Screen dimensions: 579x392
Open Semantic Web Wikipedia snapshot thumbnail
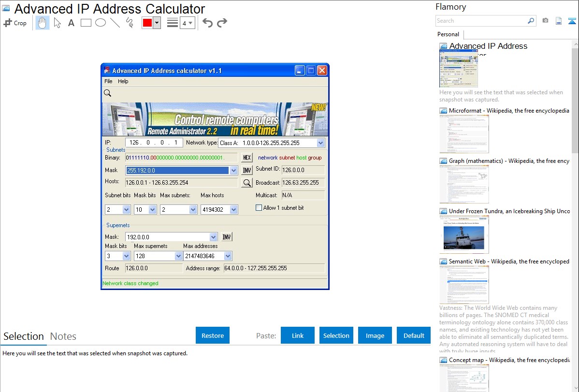click(464, 285)
